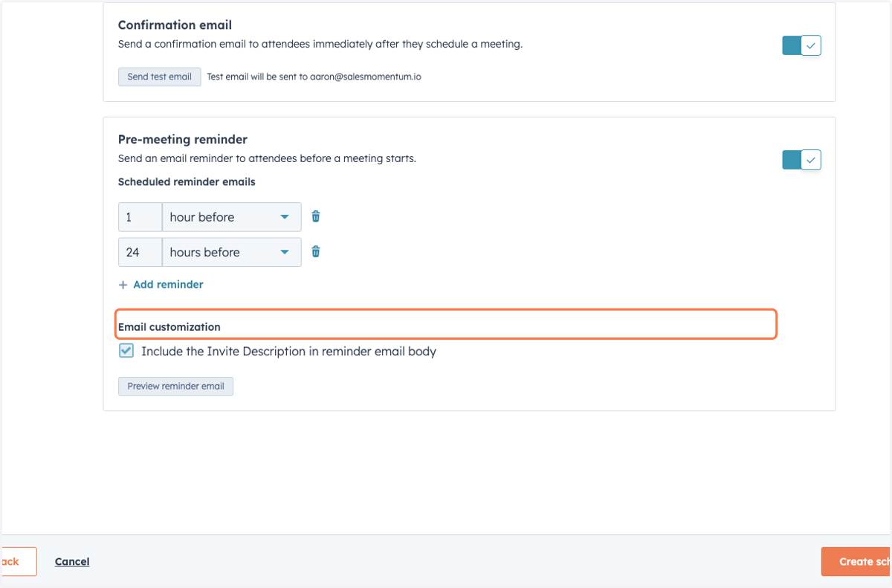Uncheck Include the Invite Description checkbox
The width and height of the screenshot is (892, 588).
(x=126, y=351)
